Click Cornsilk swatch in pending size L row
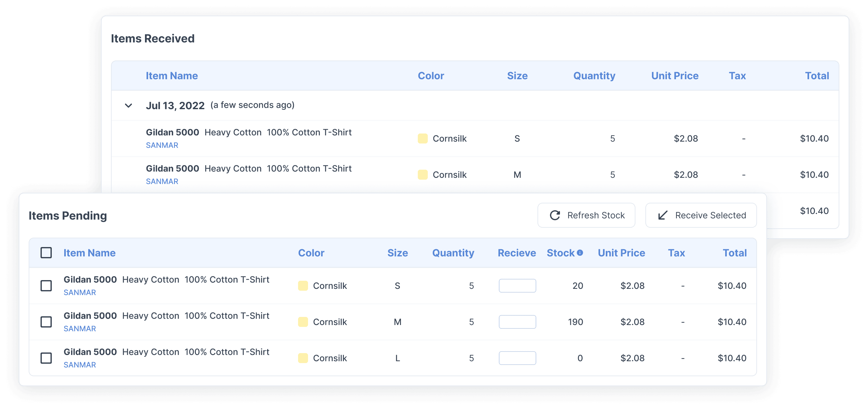The height and width of the screenshot is (408, 868). point(303,358)
